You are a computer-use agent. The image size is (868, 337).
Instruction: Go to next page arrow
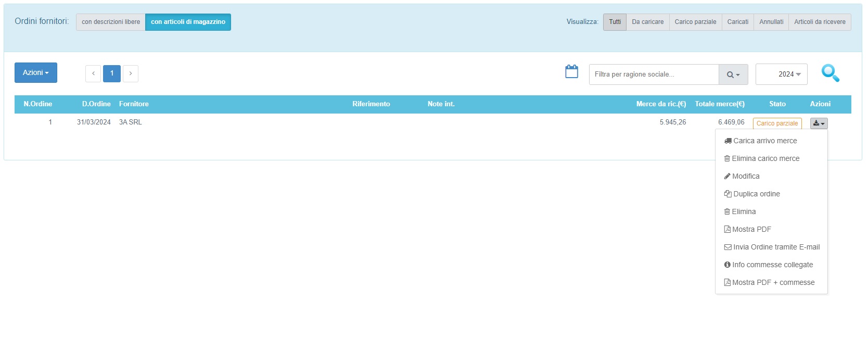[131, 73]
